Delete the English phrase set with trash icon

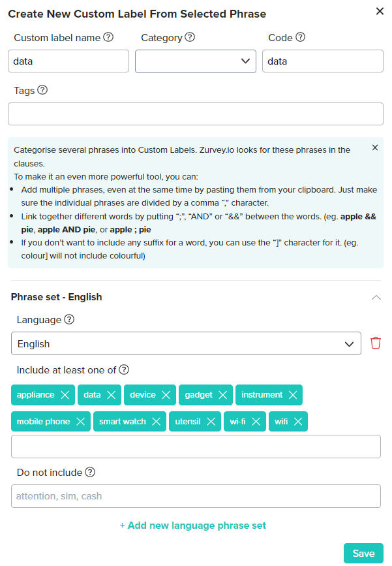click(376, 343)
